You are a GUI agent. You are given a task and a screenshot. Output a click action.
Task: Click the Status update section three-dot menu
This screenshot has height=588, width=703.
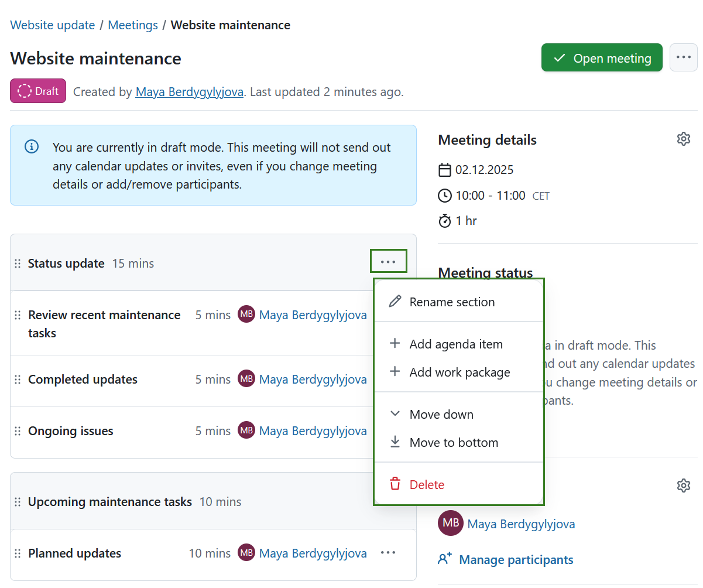(x=388, y=261)
